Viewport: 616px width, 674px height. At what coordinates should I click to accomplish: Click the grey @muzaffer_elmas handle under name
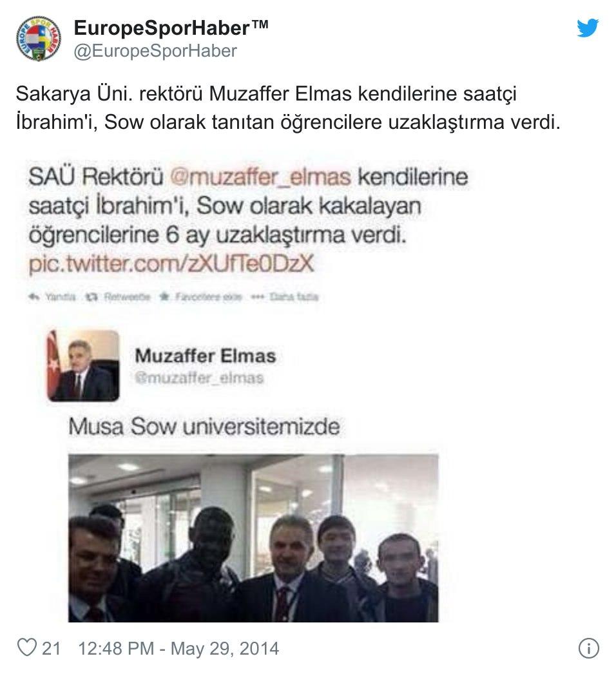pyautogui.click(x=199, y=378)
